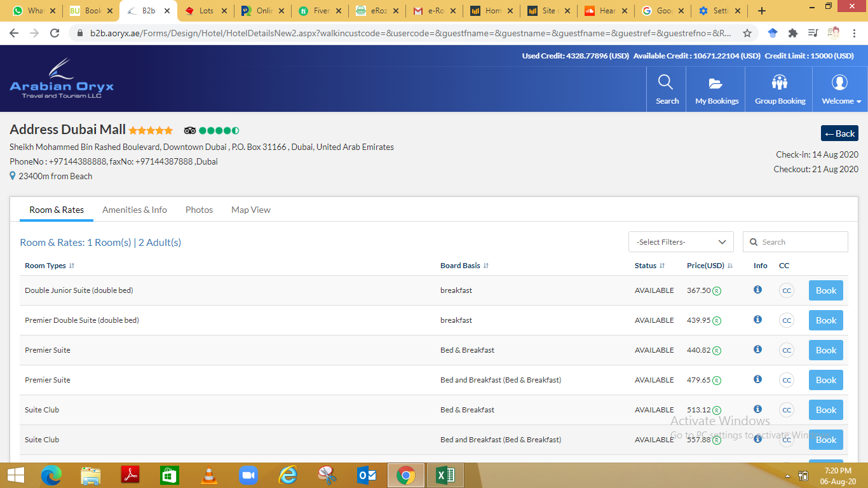The image size is (868, 488).
Task: Click the 'Address Dubai Mall' hotel title
Action: click(x=67, y=130)
